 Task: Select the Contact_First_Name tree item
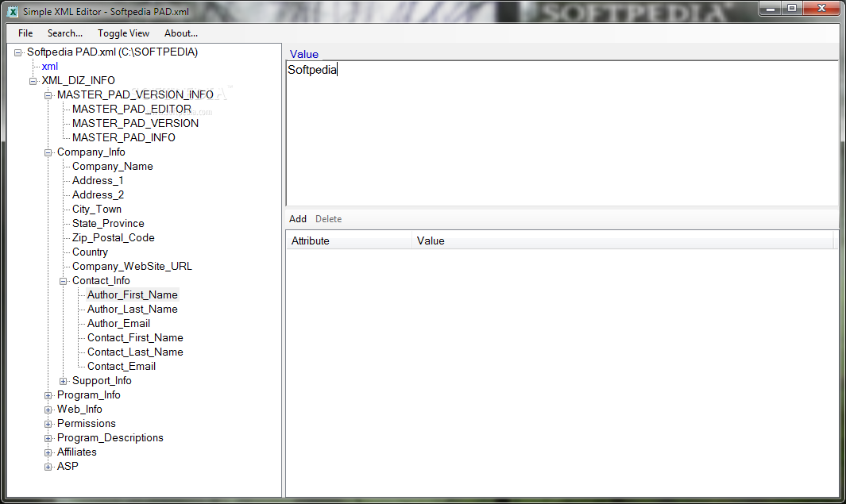135,337
